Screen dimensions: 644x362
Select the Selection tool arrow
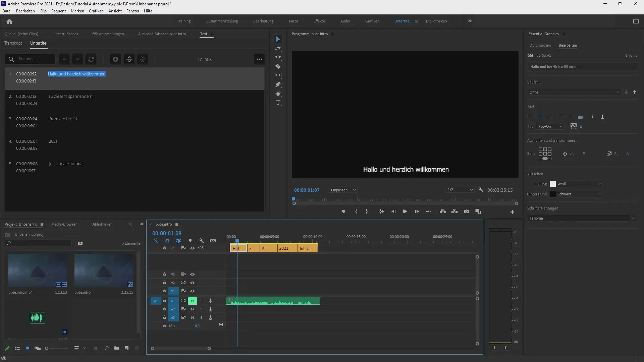(278, 39)
